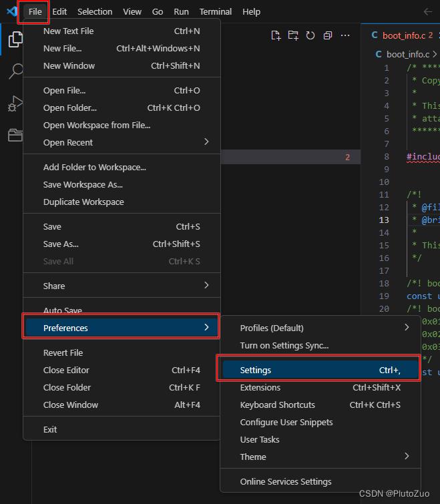Viewport: 440px width, 504px height.
Task: Choose Keyboard Shortcuts menu entry
Action: [x=320, y=405]
